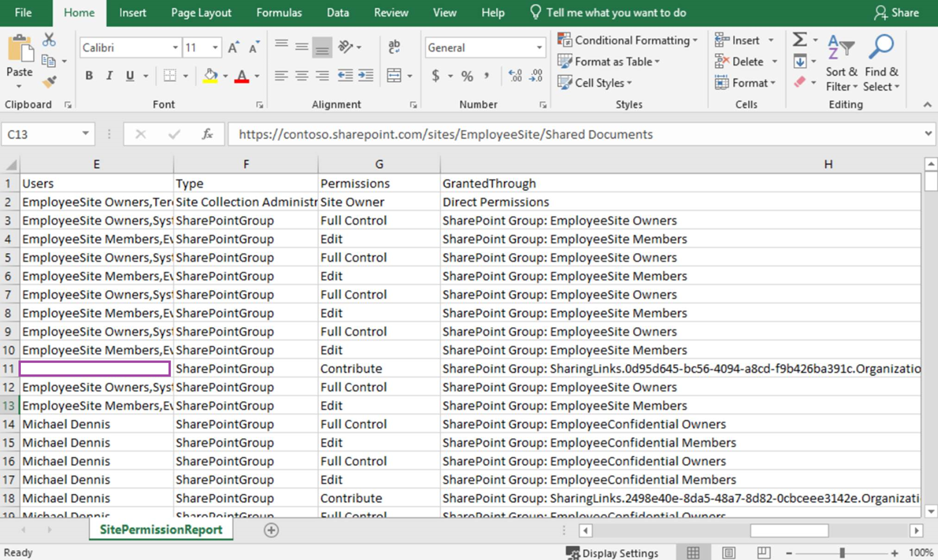Switch to the Page Layout tab
The image size is (938, 560).
click(x=201, y=13)
